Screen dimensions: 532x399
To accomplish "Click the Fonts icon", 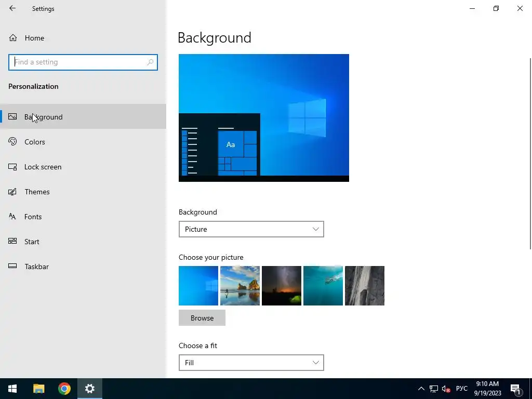I will tap(12, 217).
